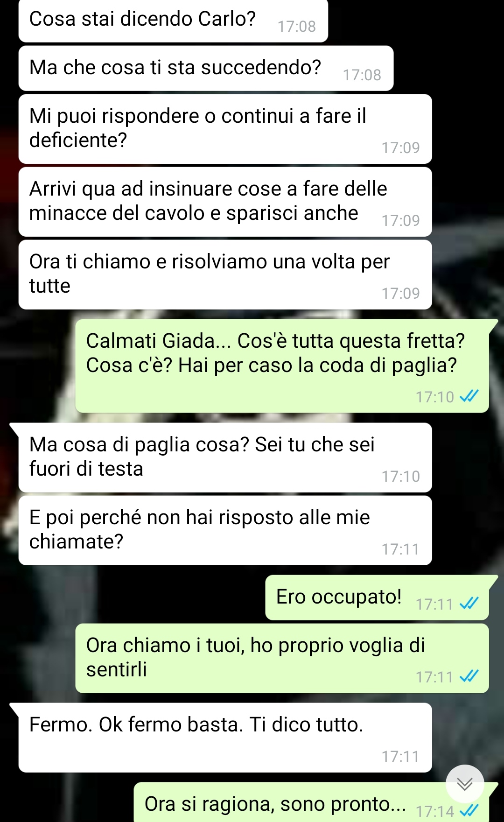
Task: Click read ticks on 'Ora si ragiona' message
Action: [469, 811]
